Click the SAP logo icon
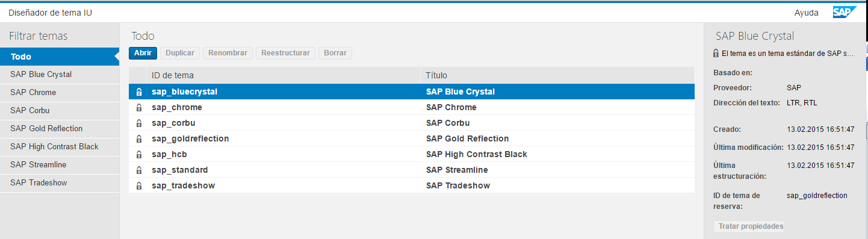The width and height of the screenshot is (868, 239). pos(844,12)
